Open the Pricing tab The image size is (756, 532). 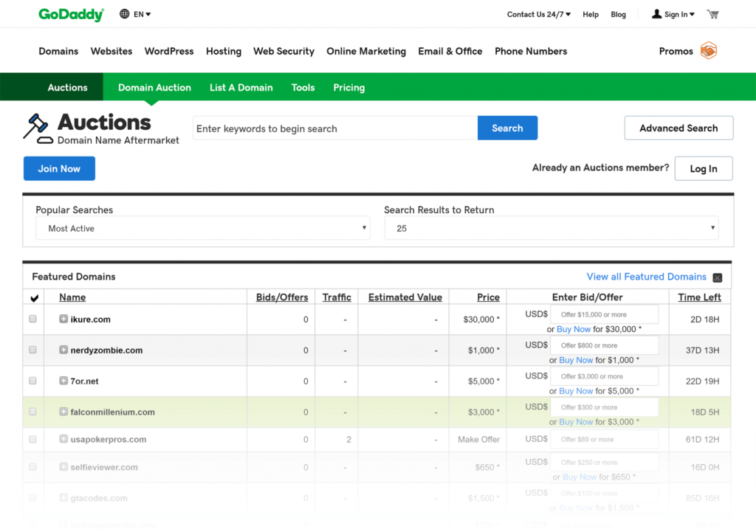point(349,88)
